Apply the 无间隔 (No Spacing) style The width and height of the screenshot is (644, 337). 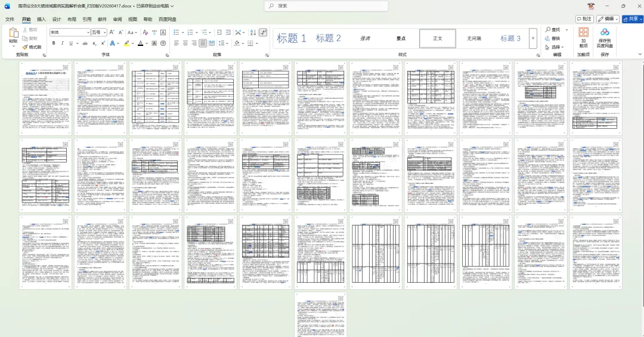click(474, 38)
